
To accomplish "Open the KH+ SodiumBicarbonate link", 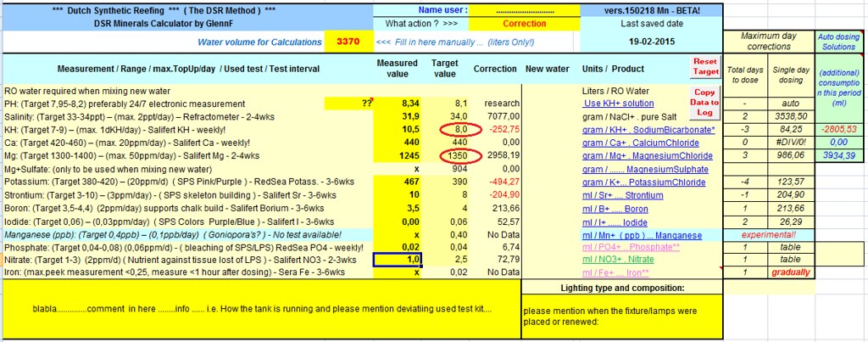I will [648, 130].
